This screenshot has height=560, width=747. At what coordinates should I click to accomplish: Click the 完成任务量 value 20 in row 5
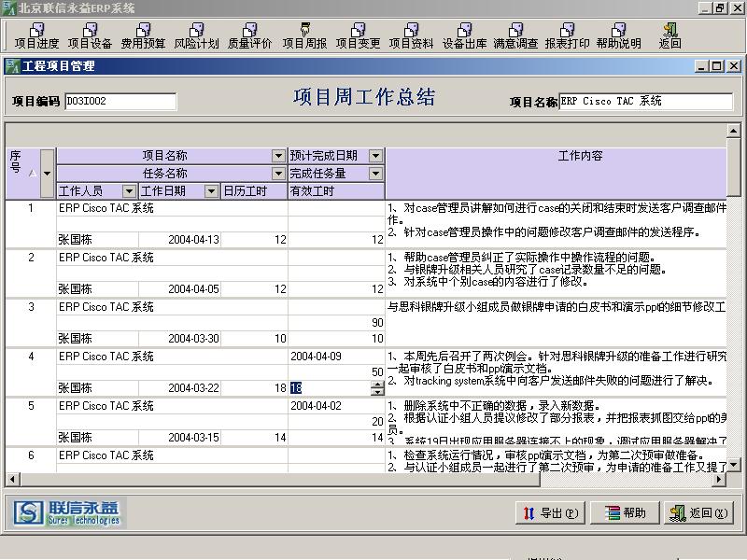pos(336,422)
